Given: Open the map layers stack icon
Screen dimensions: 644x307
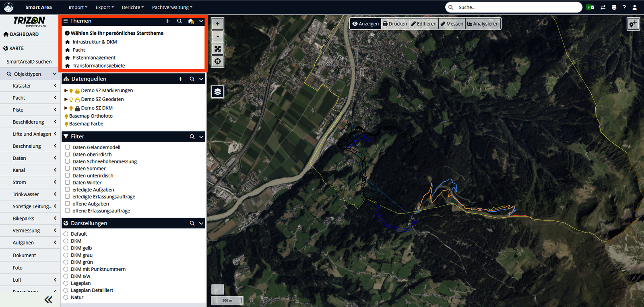Looking at the screenshot, I should [x=217, y=92].
